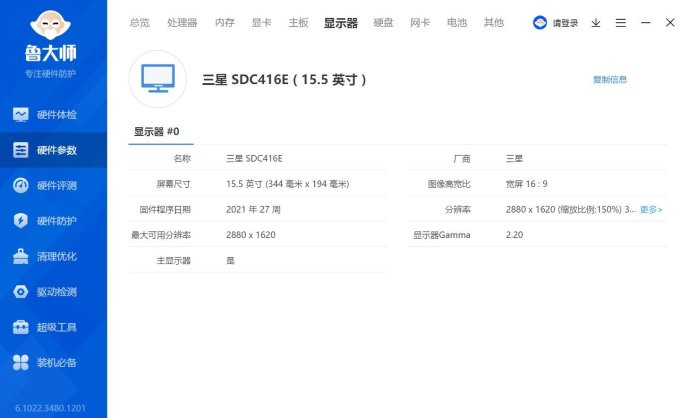Select 硬件参数 sidebar icon
Screen dimensions: 680x418
pyautogui.click(x=20, y=150)
